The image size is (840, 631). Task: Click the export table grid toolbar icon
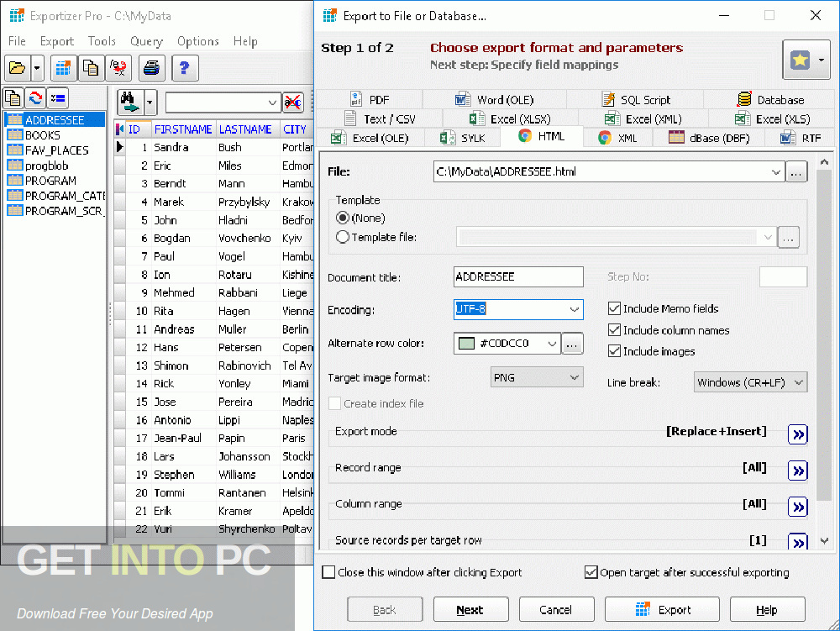pyautogui.click(x=63, y=68)
